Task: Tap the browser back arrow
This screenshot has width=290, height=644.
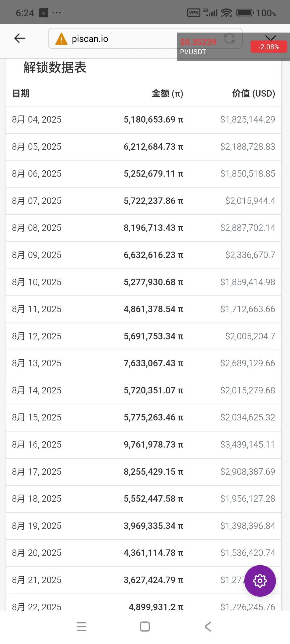Action: pos(20,38)
